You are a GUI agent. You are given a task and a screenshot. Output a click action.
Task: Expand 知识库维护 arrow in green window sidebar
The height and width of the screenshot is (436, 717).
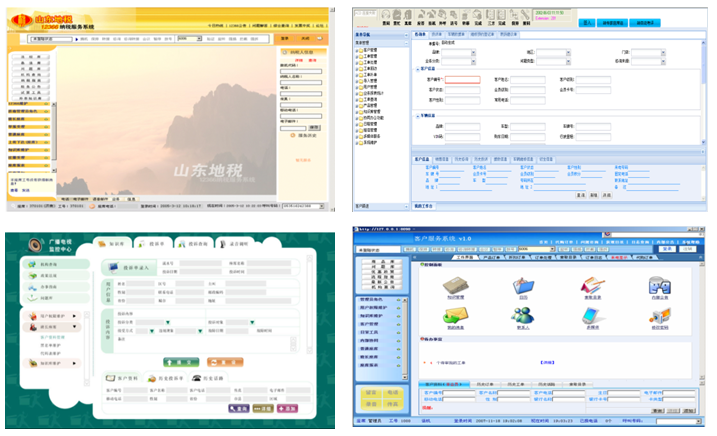pos(74,363)
